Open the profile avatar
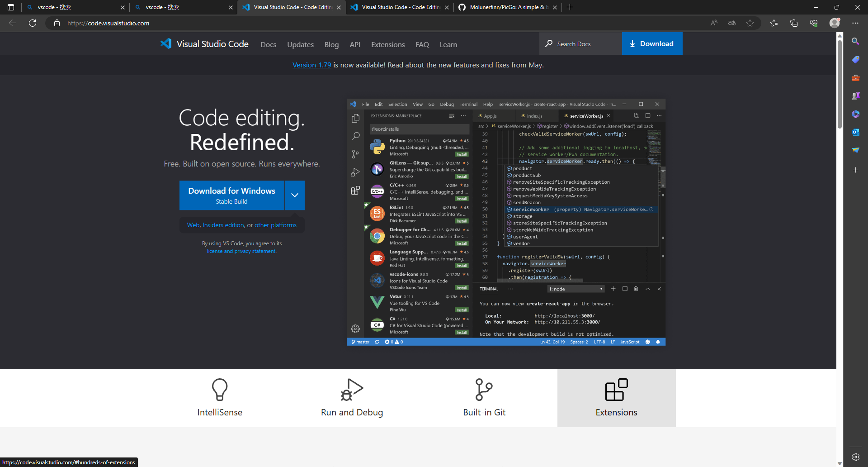The height and width of the screenshot is (467, 868). coord(835,23)
